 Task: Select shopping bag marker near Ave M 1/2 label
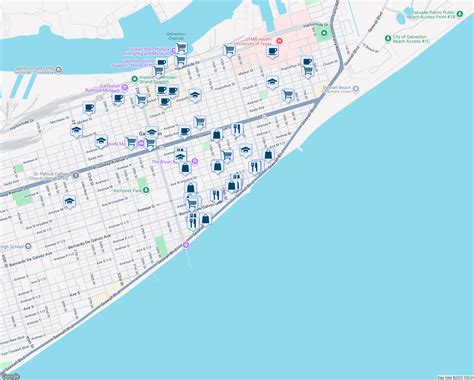click(268, 155)
